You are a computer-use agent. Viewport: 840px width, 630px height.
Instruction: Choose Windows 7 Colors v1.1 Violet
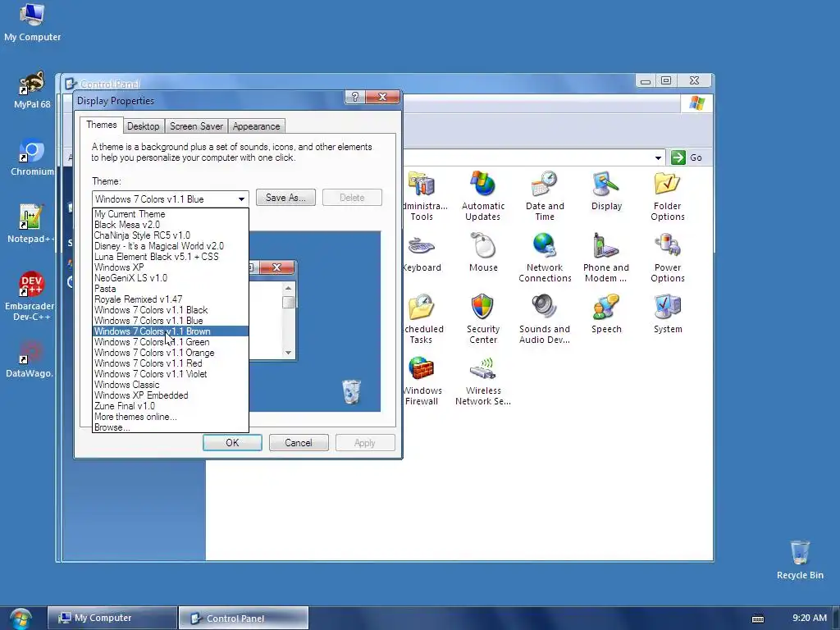(171, 374)
